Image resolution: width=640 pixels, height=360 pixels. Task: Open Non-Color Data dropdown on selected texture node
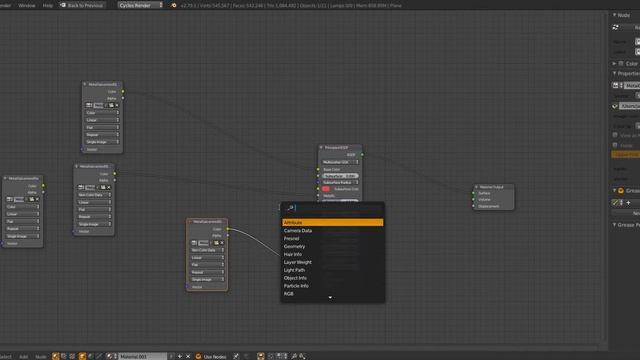click(x=207, y=250)
